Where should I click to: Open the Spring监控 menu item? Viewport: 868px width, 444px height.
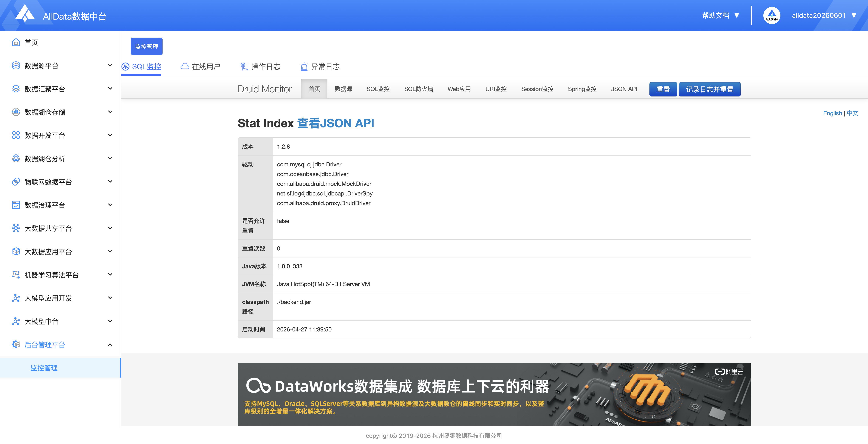(x=582, y=89)
